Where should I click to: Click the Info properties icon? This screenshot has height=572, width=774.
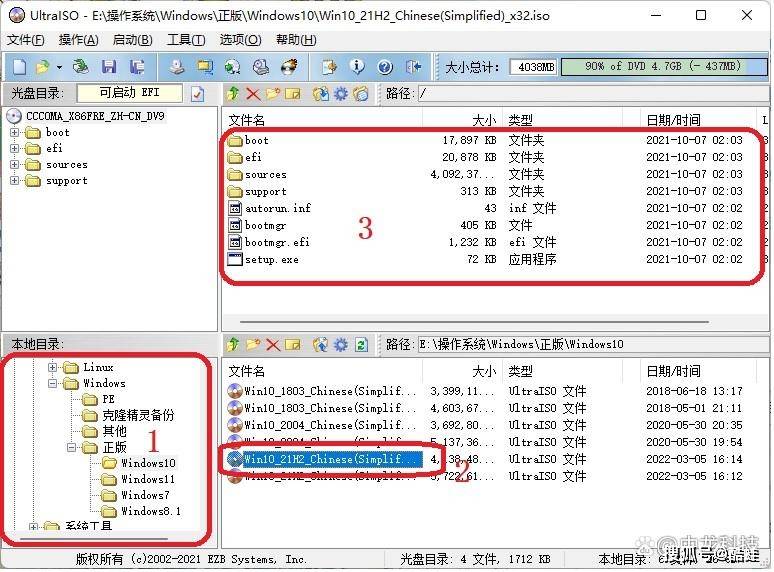coord(357,67)
